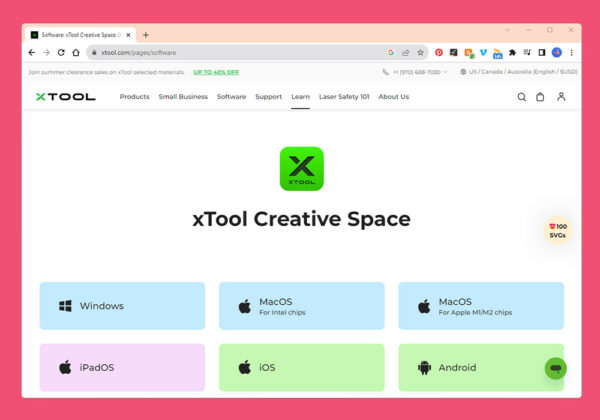The height and width of the screenshot is (420, 600).
Task: Bookmark the page with the star icon
Action: click(421, 52)
